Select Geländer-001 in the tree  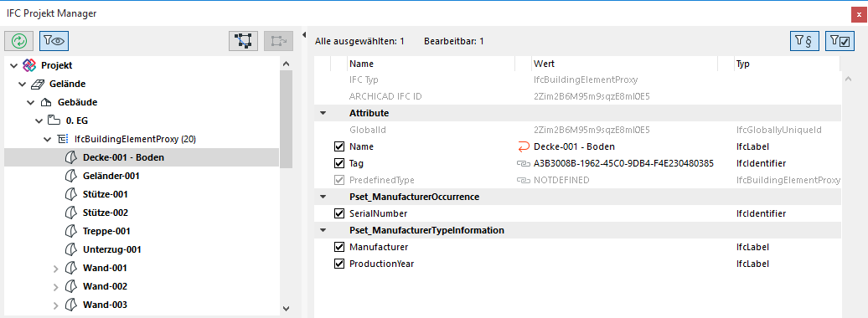[111, 176]
